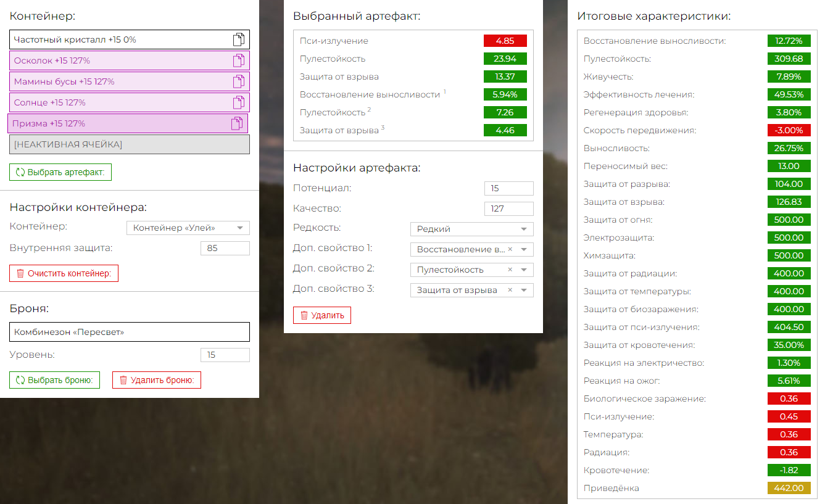
Task: Click Скорость передвижения -3.00% value
Action: click(789, 131)
